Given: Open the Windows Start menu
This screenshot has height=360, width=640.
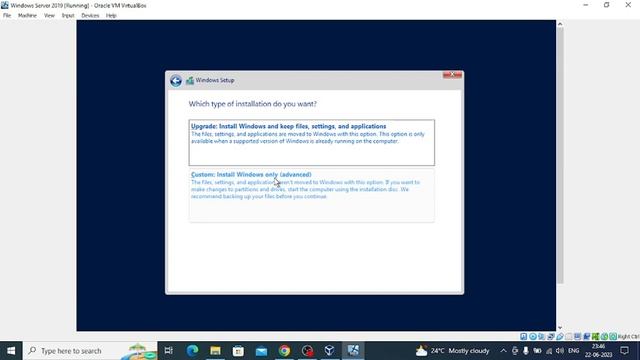Looking at the screenshot, I should pyautogui.click(x=11, y=351).
